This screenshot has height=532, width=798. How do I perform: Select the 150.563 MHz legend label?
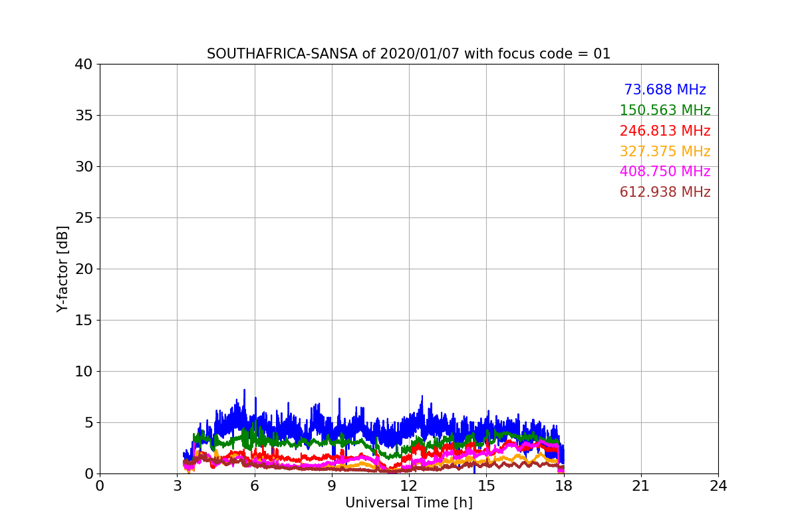665,110
